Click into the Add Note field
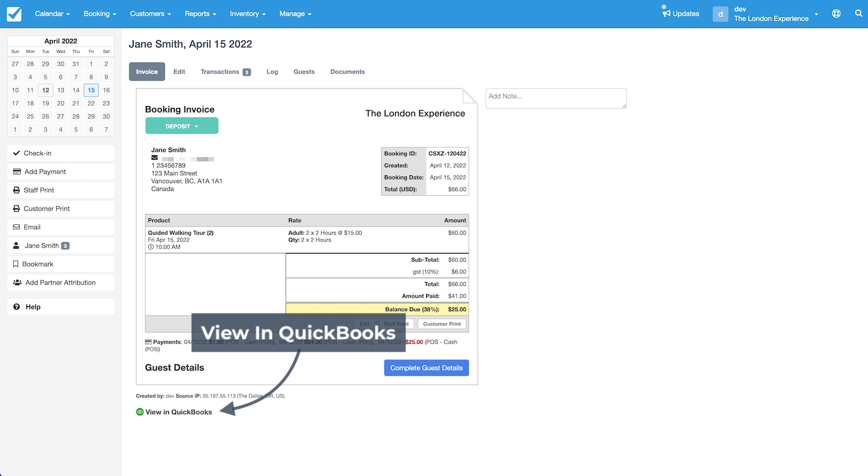The image size is (868, 476). (556, 98)
